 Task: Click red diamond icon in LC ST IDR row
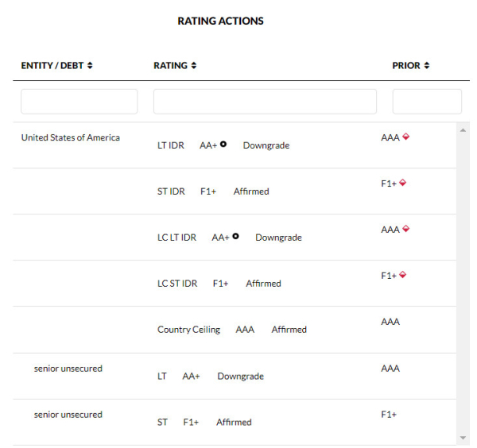tap(402, 276)
